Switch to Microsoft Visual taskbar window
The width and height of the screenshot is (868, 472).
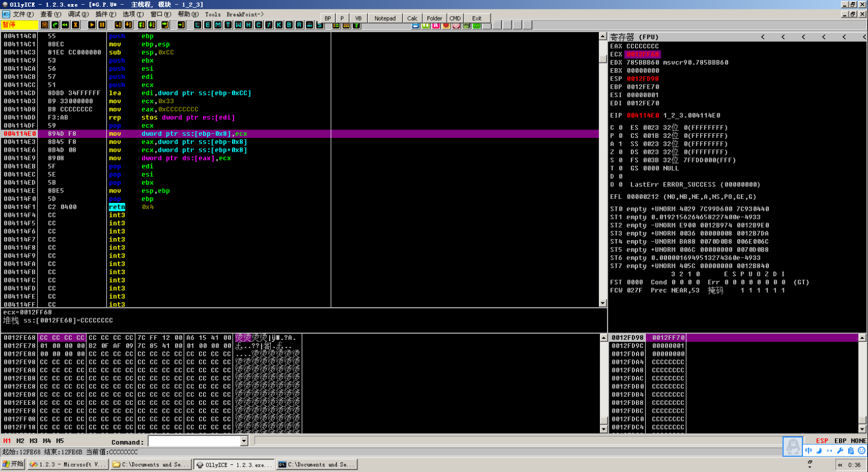[x=68, y=464]
